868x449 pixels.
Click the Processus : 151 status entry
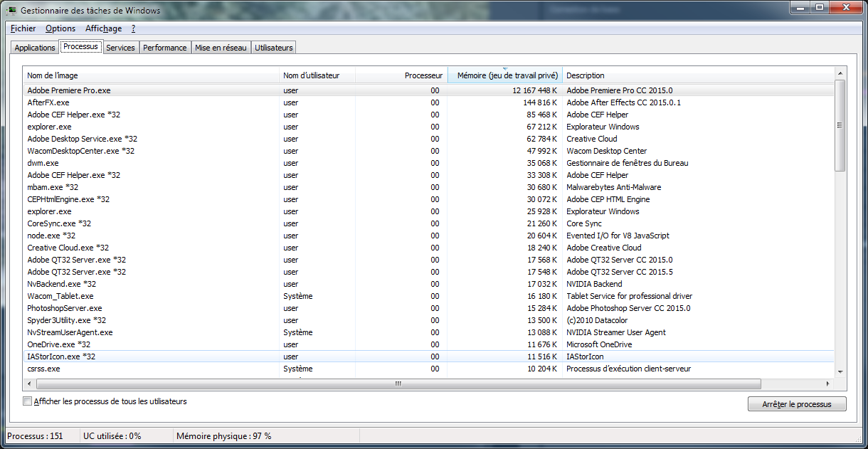(x=35, y=435)
